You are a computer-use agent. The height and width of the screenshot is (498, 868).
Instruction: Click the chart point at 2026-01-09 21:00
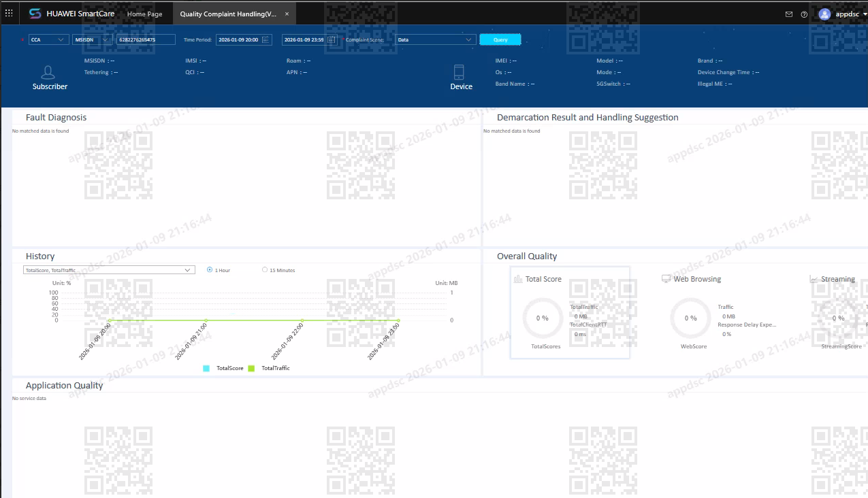click(206, 320)
